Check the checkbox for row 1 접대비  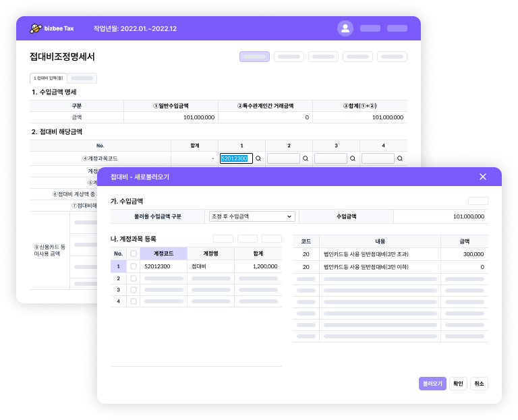(x=134, y=266)
